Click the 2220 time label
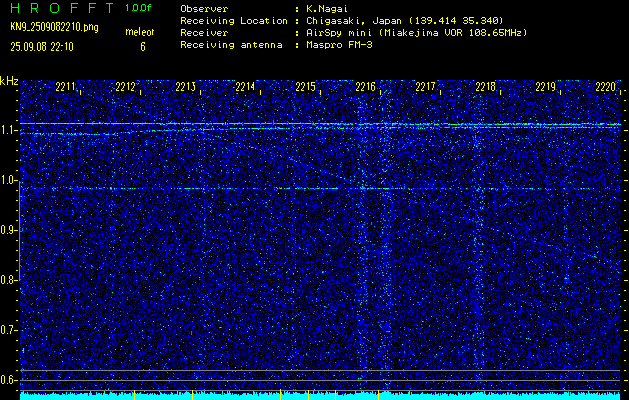629x400 pixels. [x=605, y=87]
